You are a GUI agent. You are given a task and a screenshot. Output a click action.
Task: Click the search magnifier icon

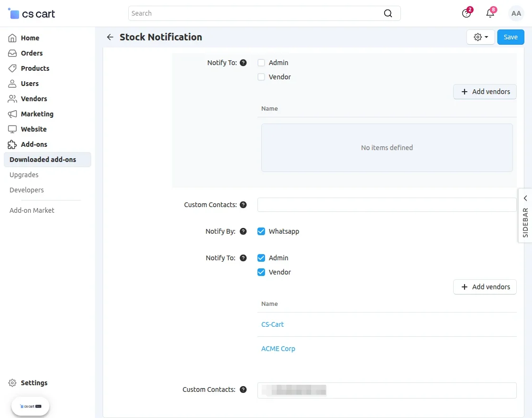[388, 13]
